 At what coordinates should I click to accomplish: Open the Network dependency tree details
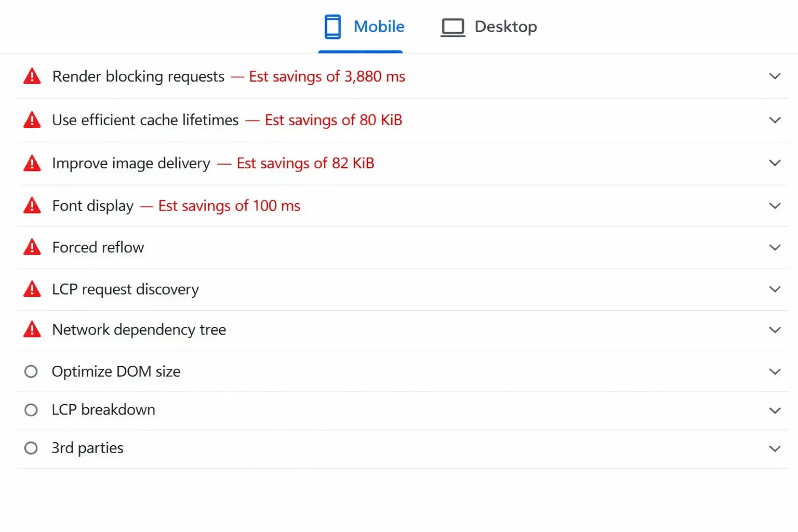point(774,329)
